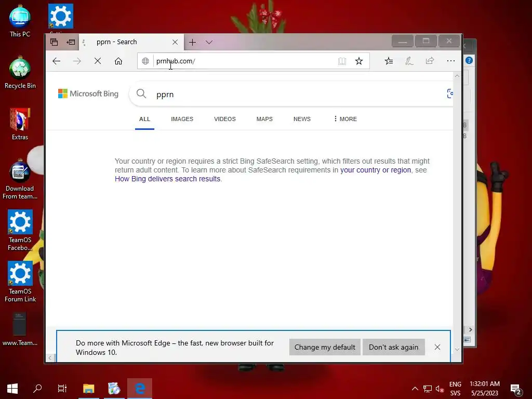This screenshot has height=399, width=532.
Task: Open Bing visual search camera icon
Action: coord(450,94)
